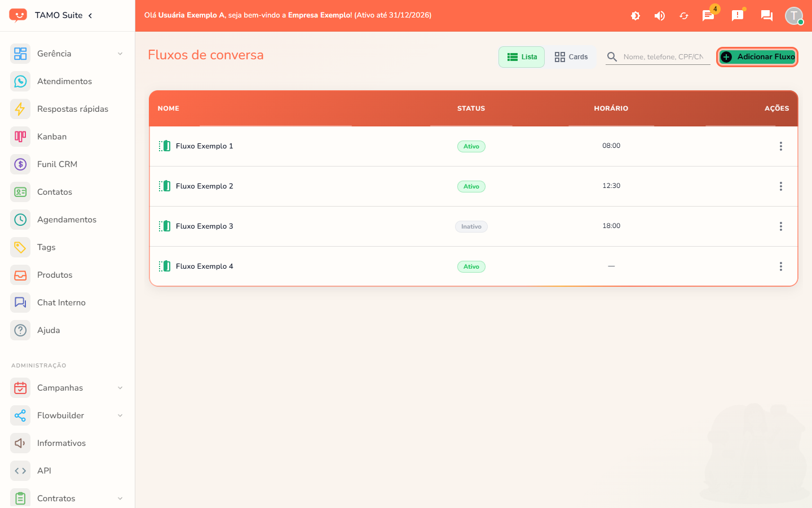Open actions menu for Fluxo Exemplo 3
The width and height of the screenshot is (812, 508).
coord(781,226)
